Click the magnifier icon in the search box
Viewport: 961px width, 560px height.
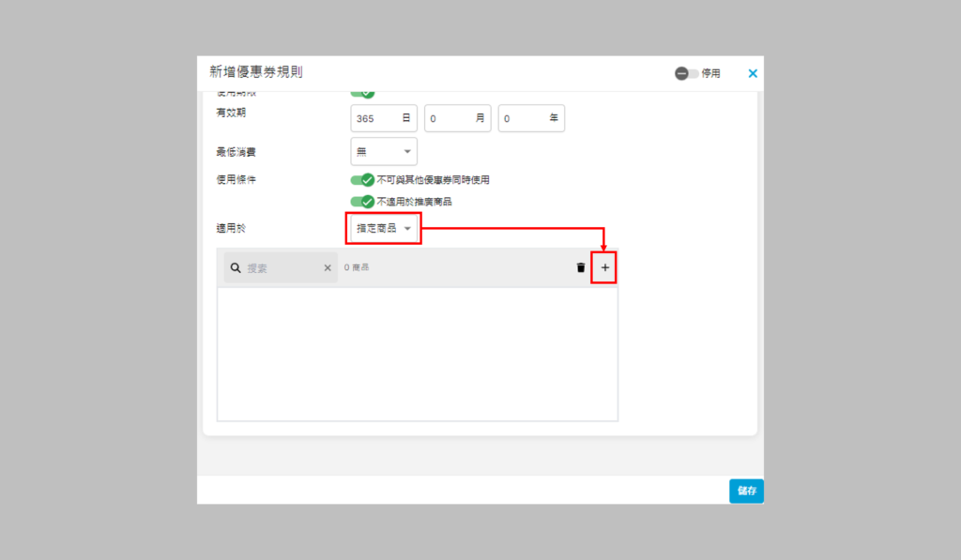(x=236, y=268)
